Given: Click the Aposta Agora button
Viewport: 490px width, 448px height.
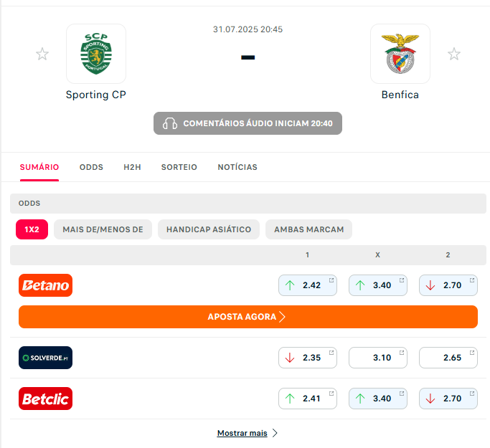Looking at the screenshot, I should (x=248, y=317).
